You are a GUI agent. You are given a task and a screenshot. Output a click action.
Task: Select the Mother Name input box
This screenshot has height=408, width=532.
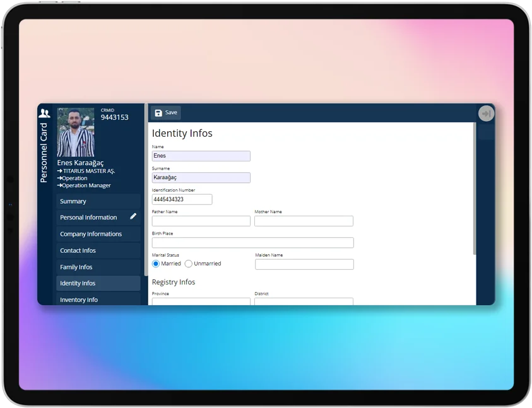304,221
